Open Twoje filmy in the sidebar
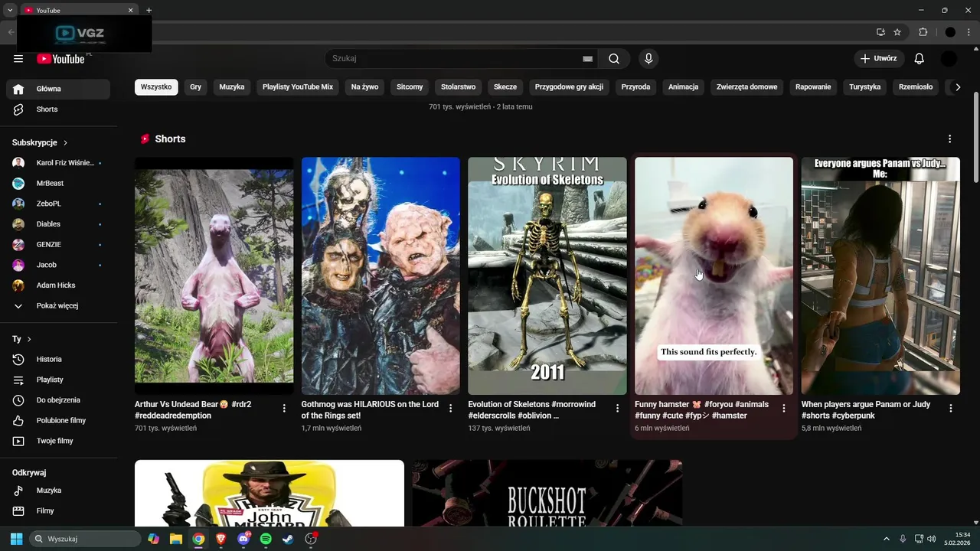Screen dimensions: 980x551 (58, 441)
